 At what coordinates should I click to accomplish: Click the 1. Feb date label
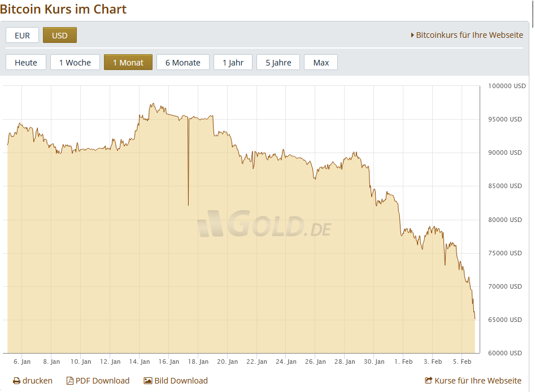[x=403, y=361]
